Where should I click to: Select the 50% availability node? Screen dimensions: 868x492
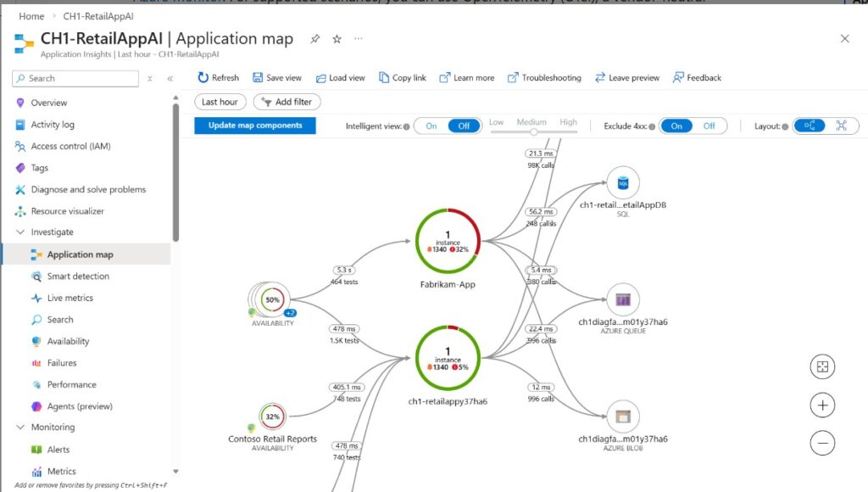click(x=272, y=299)
